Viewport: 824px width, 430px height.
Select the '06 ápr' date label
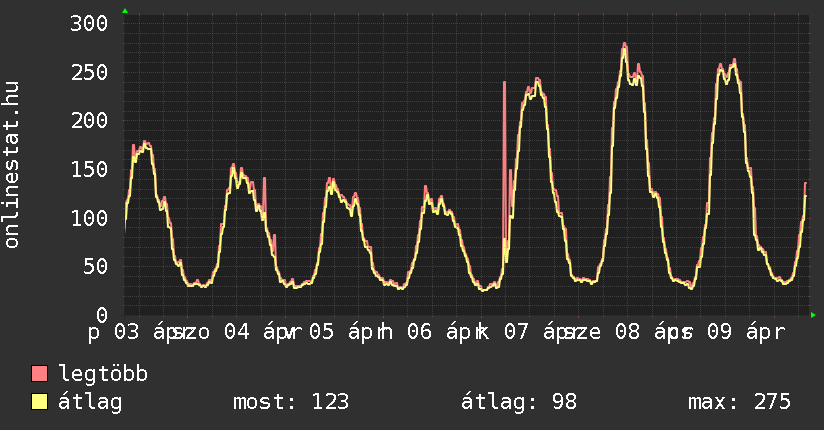[x=433, y=332]
